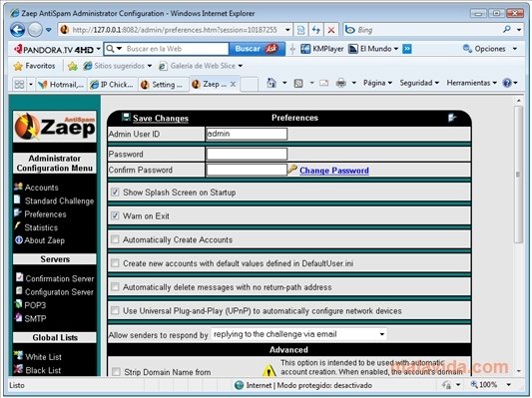Click the Quick Tabs grid icon
Image resolution: width=532 pixels, height=398 pixels.
click(x=19, y=84)
